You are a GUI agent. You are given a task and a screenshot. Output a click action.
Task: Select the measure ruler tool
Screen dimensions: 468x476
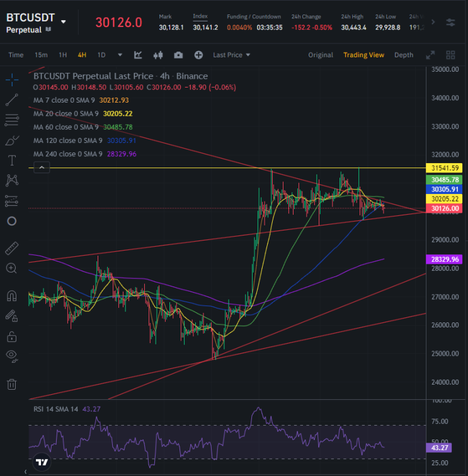(12, 248)
